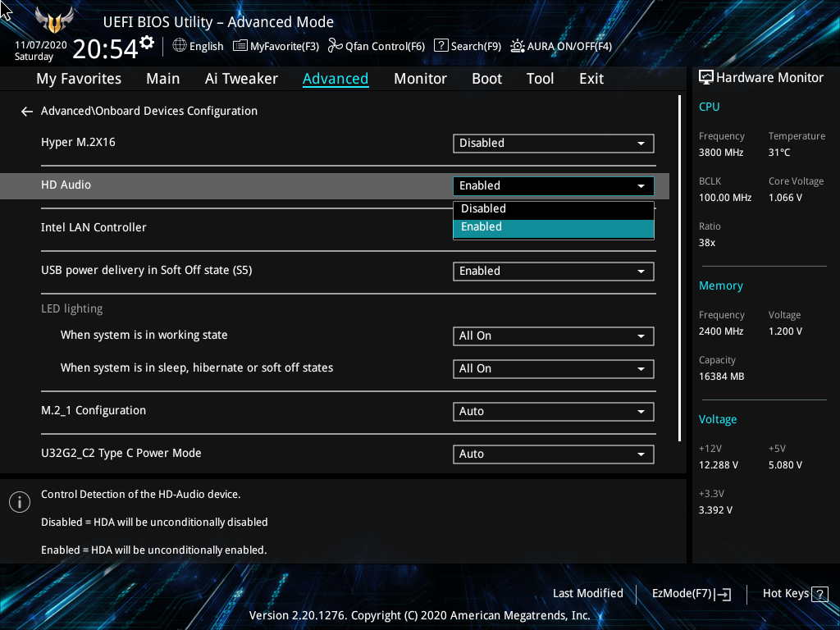Click U32G2_C2 Type C Power Mode label

(x=121, y=453)
